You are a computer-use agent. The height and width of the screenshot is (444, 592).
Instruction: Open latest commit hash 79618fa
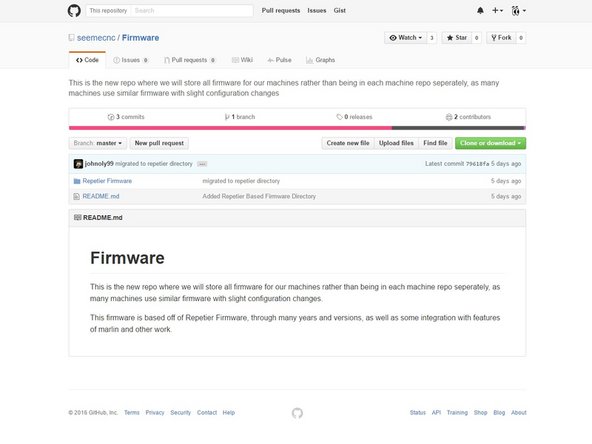pyautogui.click(x=477, y=164)
